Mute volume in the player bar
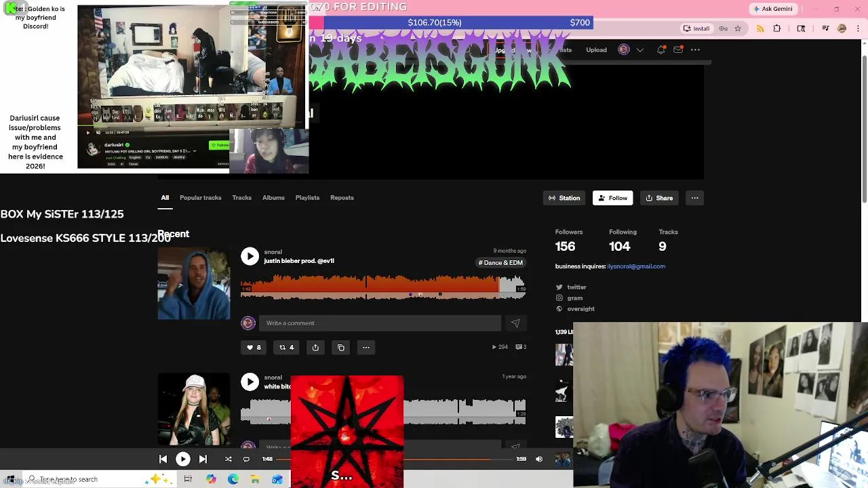 pos(539,460)
